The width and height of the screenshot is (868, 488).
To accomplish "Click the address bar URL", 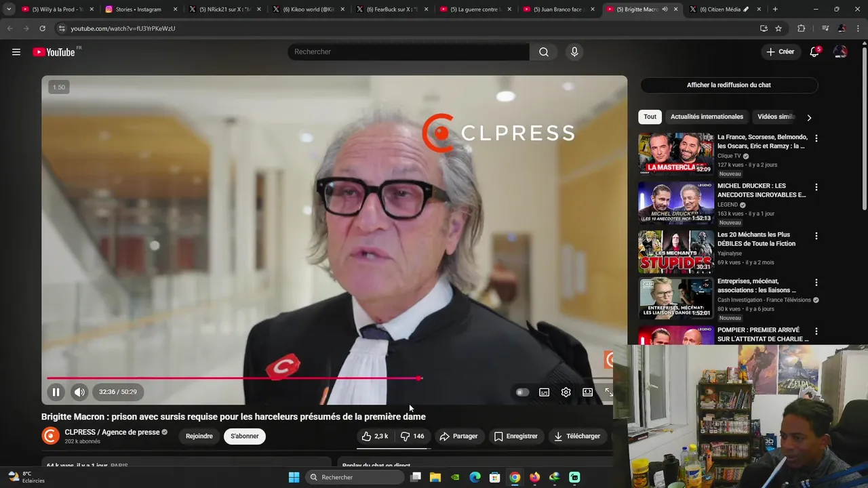I will [x=123, y=28].
